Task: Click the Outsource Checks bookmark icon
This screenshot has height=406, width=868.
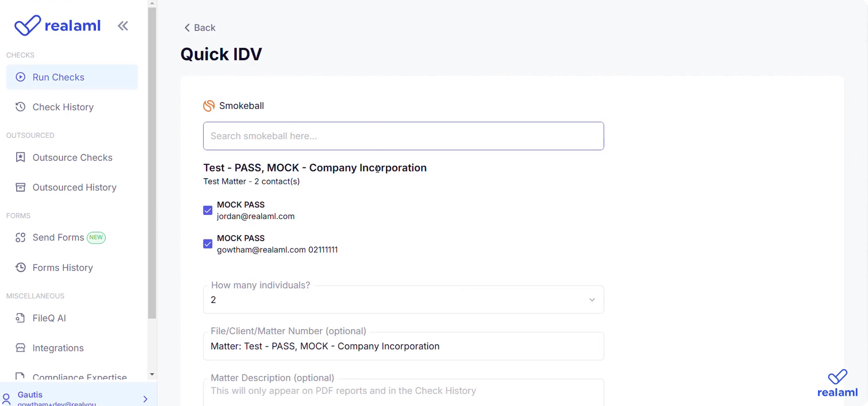Action: pos(21,157)
